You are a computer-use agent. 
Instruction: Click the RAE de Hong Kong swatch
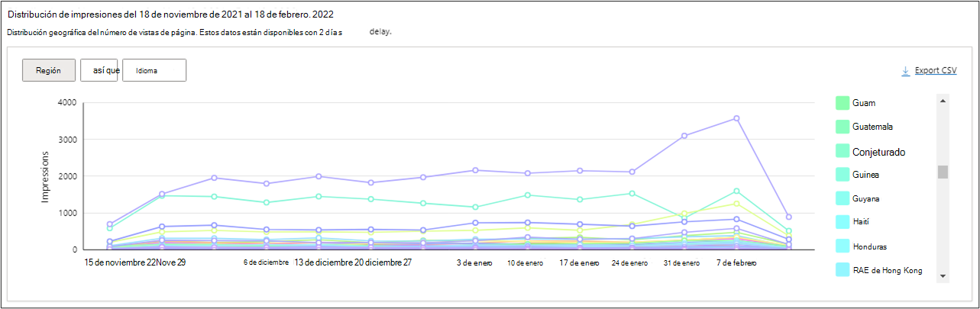pyautogui.click(x=843, y=270)
